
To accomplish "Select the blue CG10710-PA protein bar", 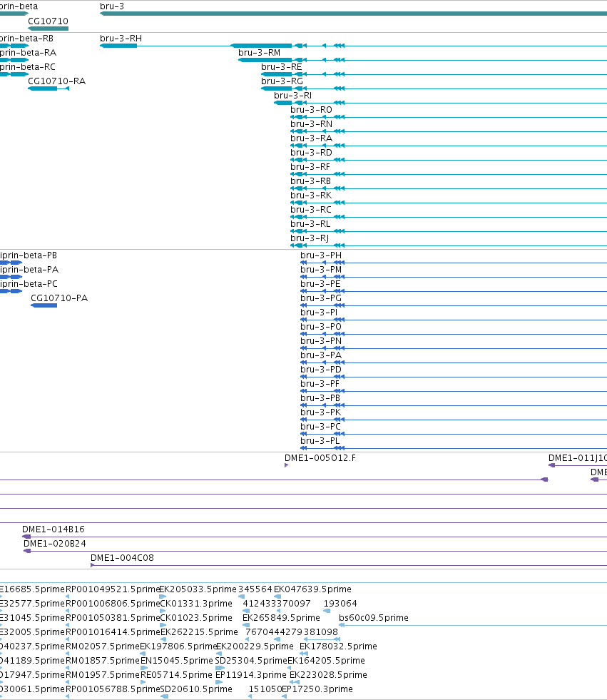I will [x=44, y=305].
